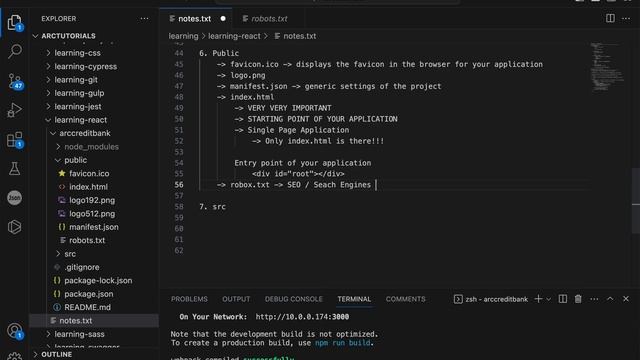The height and width of the screenshot is (360, 640).
Task: Click the new terminal plus icon
Action: [x=538, y=299]
